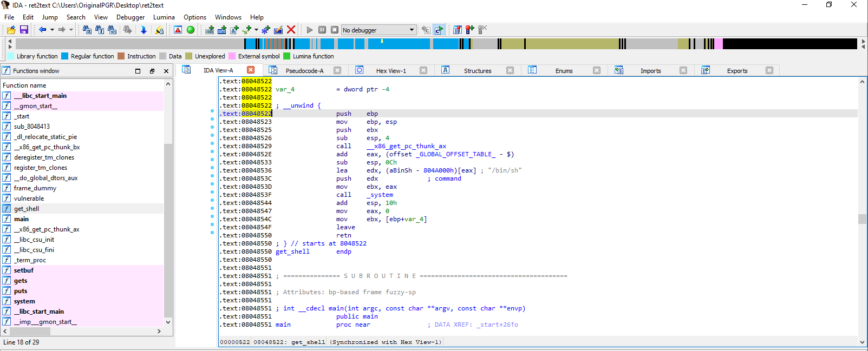Open the 'No debugger' combo box
Screen dimensions: 868x351
(x=379, y=30)
